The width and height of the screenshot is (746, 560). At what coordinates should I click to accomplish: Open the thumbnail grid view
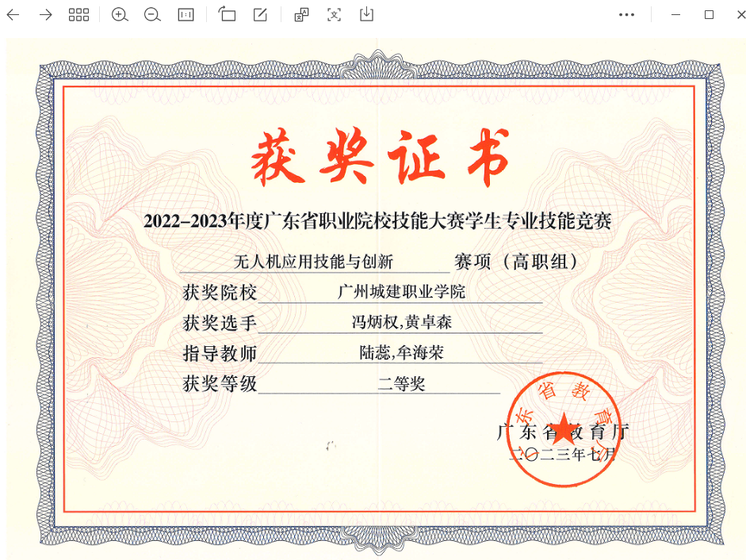pos(78,14)
